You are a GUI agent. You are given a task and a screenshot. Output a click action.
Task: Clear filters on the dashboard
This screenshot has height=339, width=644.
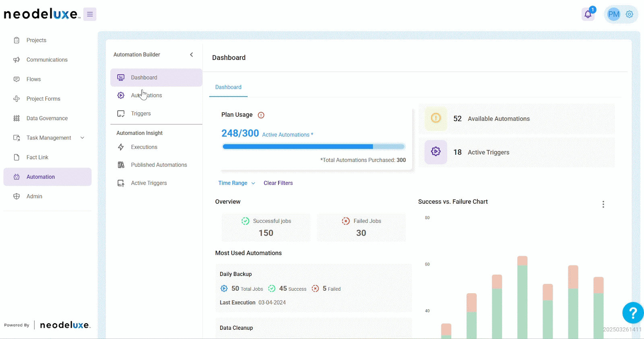[278, 183]
